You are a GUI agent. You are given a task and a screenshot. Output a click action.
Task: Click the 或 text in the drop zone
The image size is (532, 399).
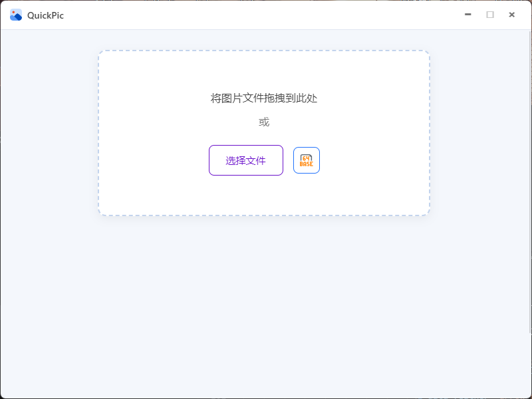263,122
